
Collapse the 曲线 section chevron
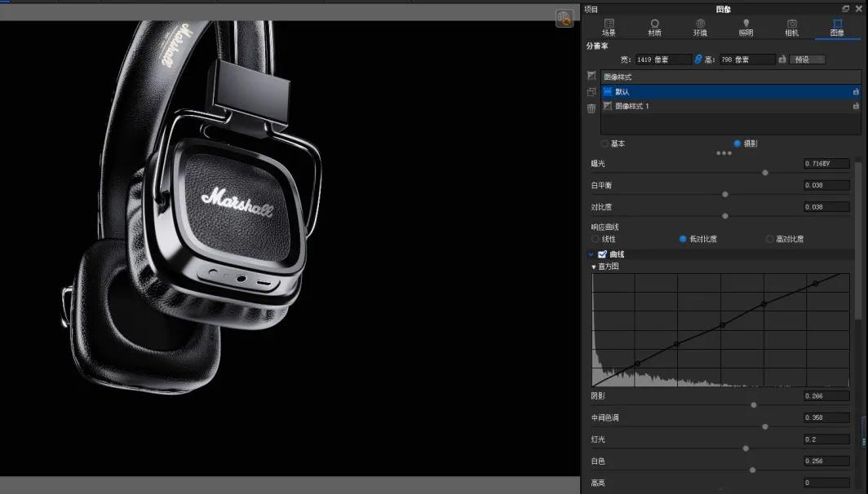591,254
